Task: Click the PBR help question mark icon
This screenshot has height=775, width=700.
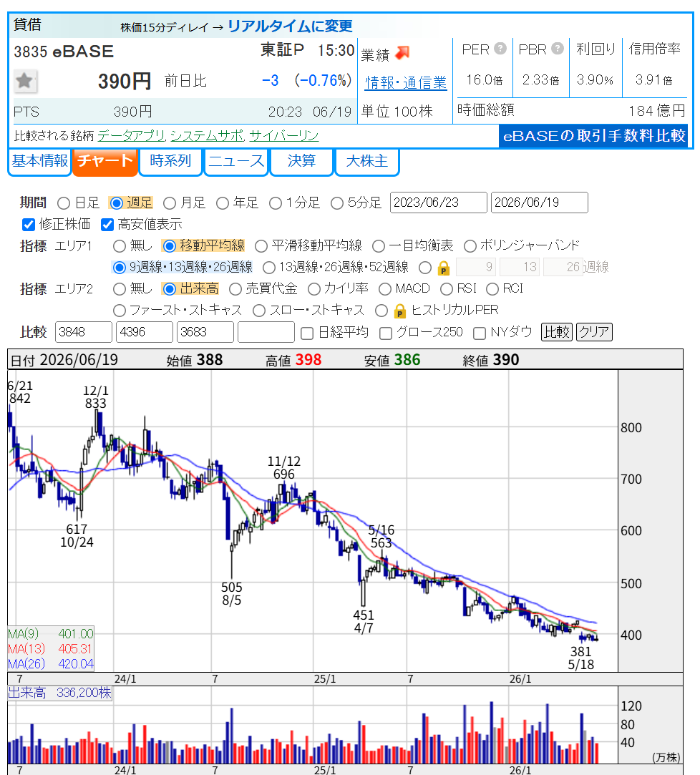Action: [558, 49]
